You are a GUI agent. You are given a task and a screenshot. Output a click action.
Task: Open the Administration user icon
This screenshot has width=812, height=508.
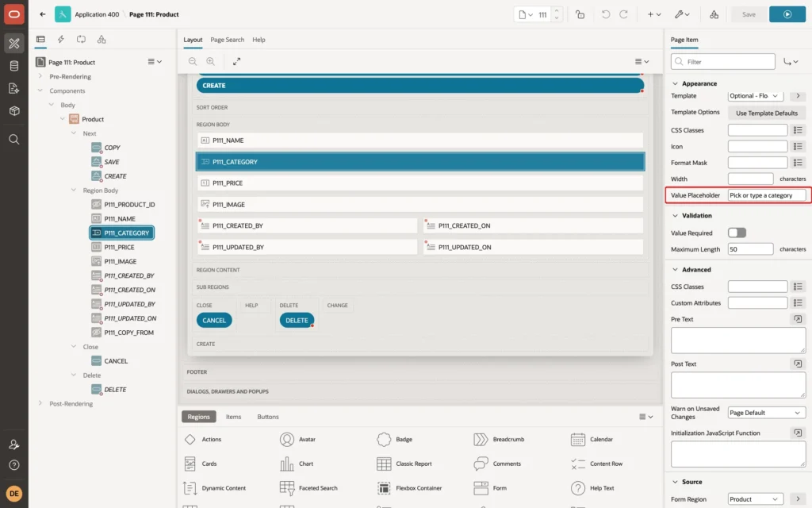pyautogui.click(x=14, y=444)
